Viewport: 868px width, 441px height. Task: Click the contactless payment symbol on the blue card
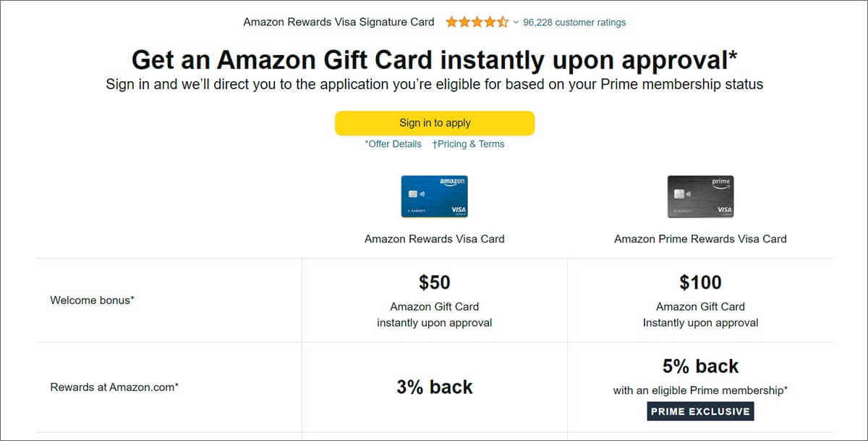click(x=422, y=193)
